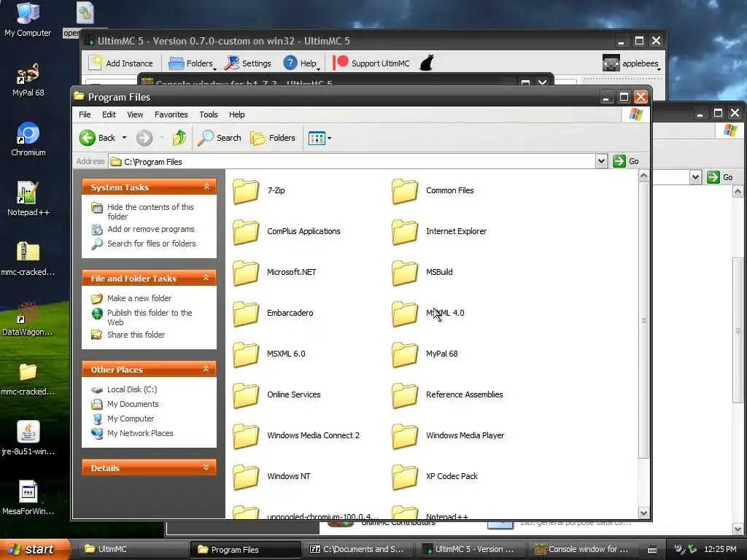Click the Views icon in Explorer toolbar
747x560 pixels.
coord(317,139)
